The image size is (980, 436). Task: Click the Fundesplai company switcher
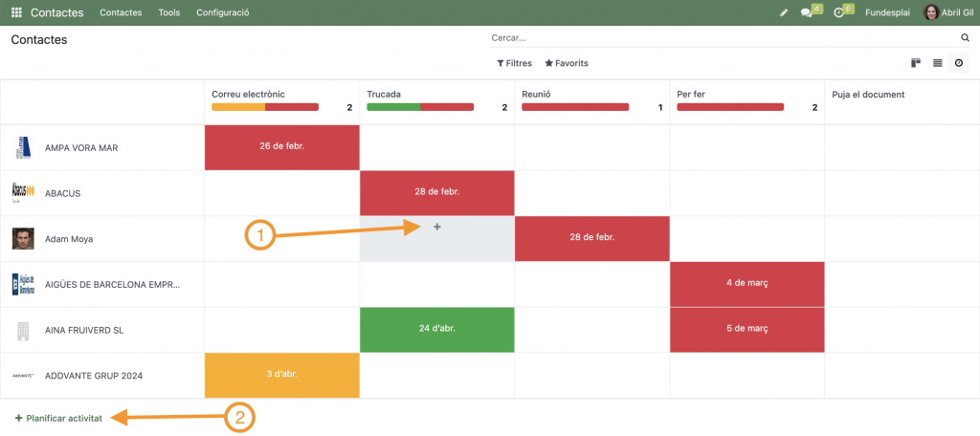[x=886, y=12]
